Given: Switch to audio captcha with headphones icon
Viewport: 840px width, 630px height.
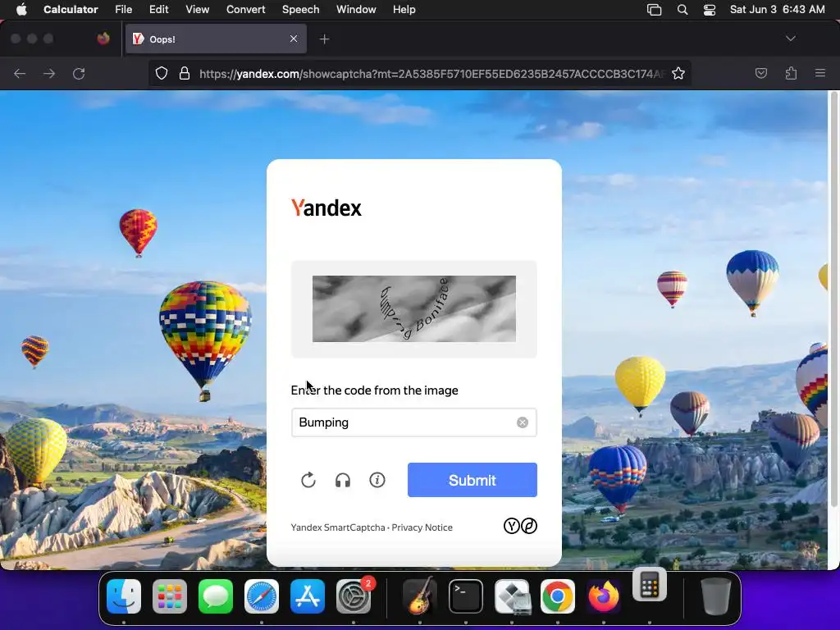Looking at the screenshot, I should (343, 480).
